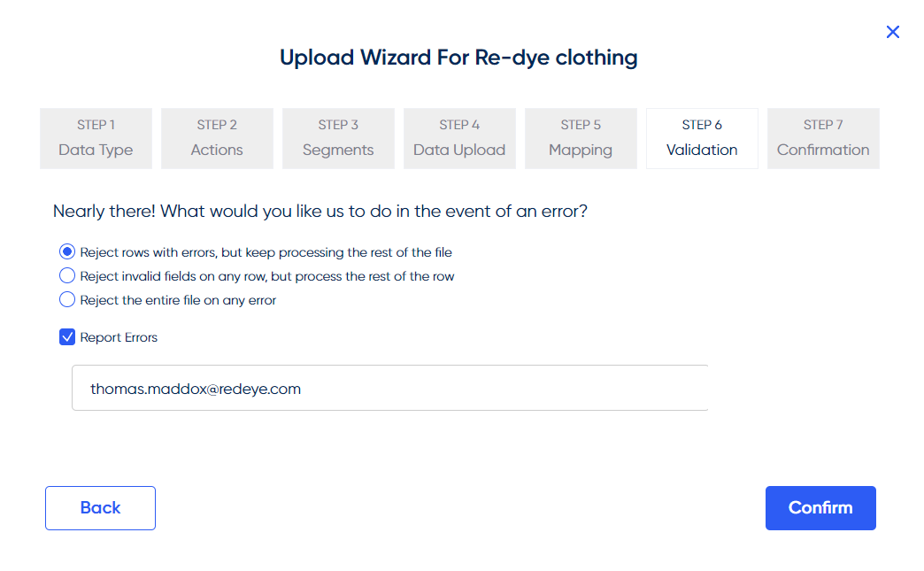Viewport: 924px width, 571px height.
Task: Pick 'Reject the entire file' radio circle
Action: [67, 300]
